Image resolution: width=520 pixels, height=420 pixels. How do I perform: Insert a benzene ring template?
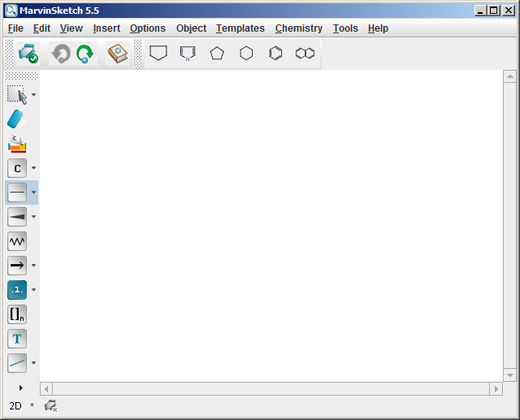point(275,54)
